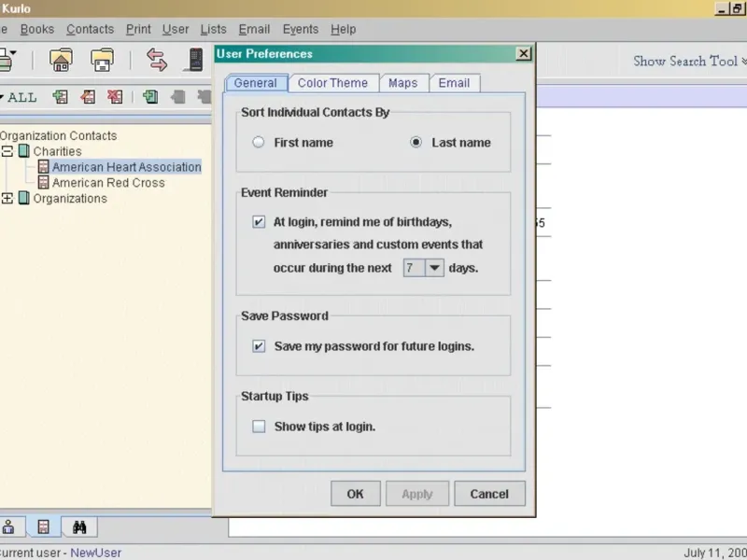Viewport: 747px width, 560px height.
Task: Click the Organization Contacts heading text
Action: pos(58,135)
